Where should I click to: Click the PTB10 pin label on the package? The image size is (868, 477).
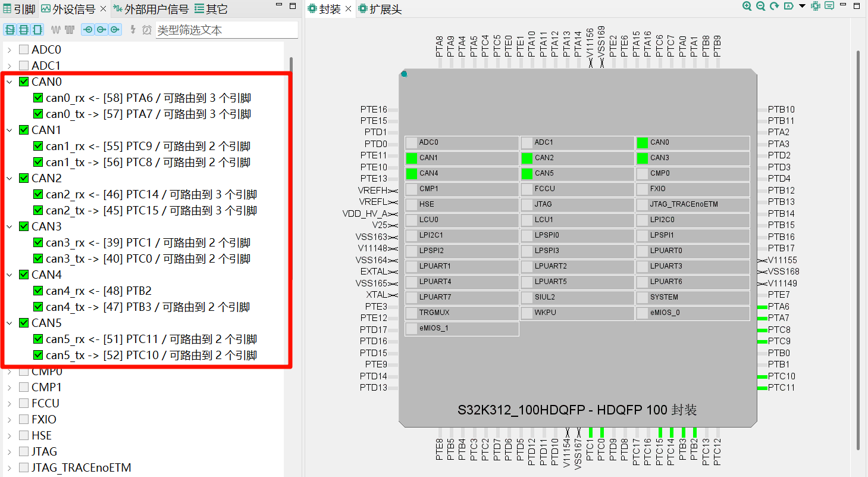[781, 110]
